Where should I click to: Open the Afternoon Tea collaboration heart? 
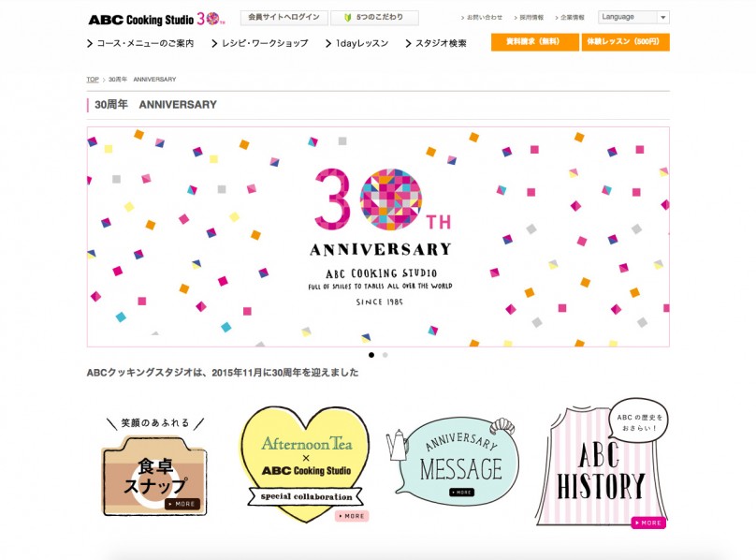pyautogui.click(x=305, y=464)
